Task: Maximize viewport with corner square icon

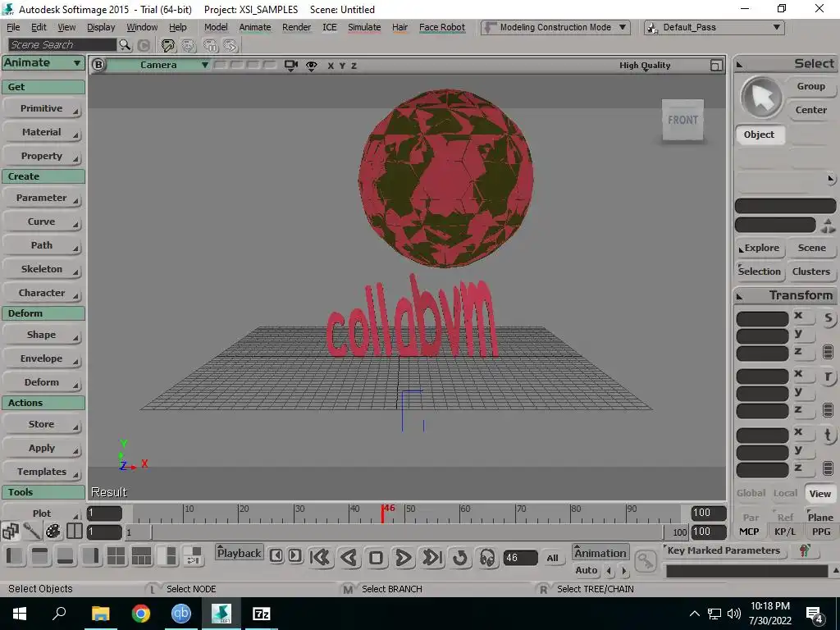Action: [x=716, y=66]
